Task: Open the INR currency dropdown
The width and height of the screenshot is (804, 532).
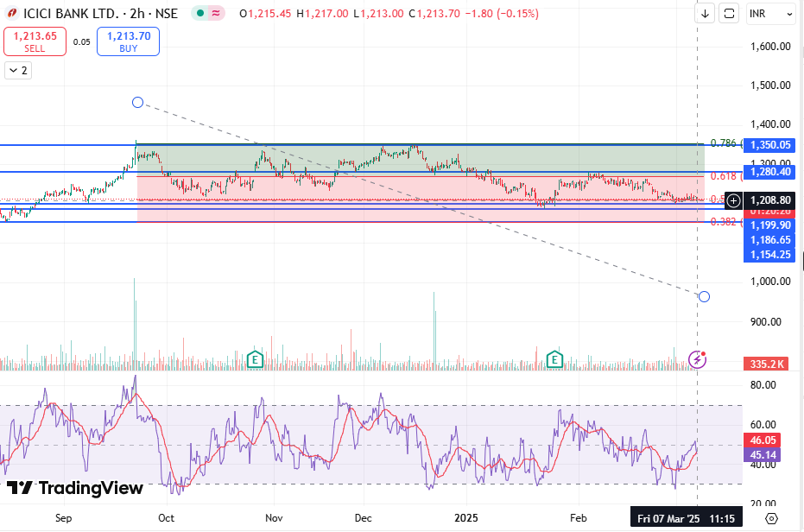Action: click(x=770, y=14)
